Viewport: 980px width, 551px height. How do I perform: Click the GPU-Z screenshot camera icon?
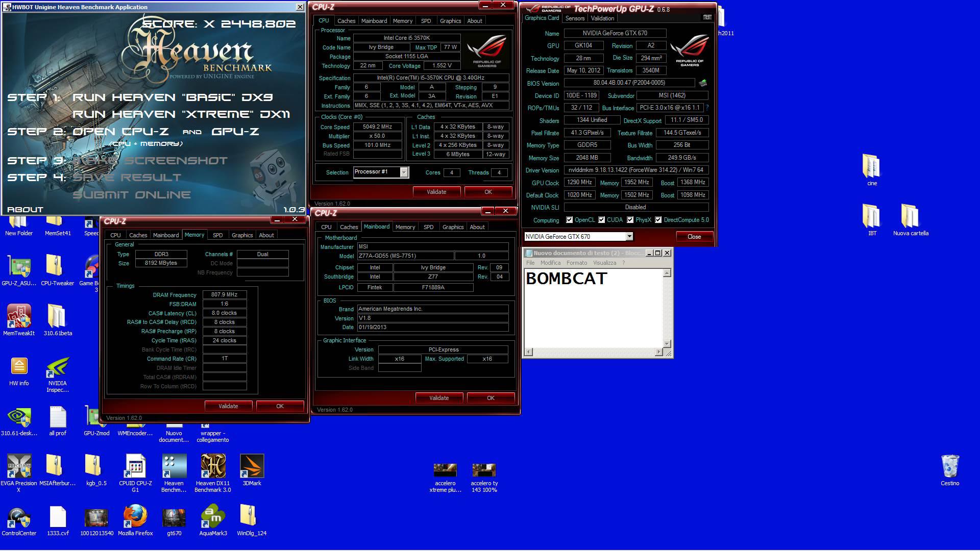[x=707, y=17]
